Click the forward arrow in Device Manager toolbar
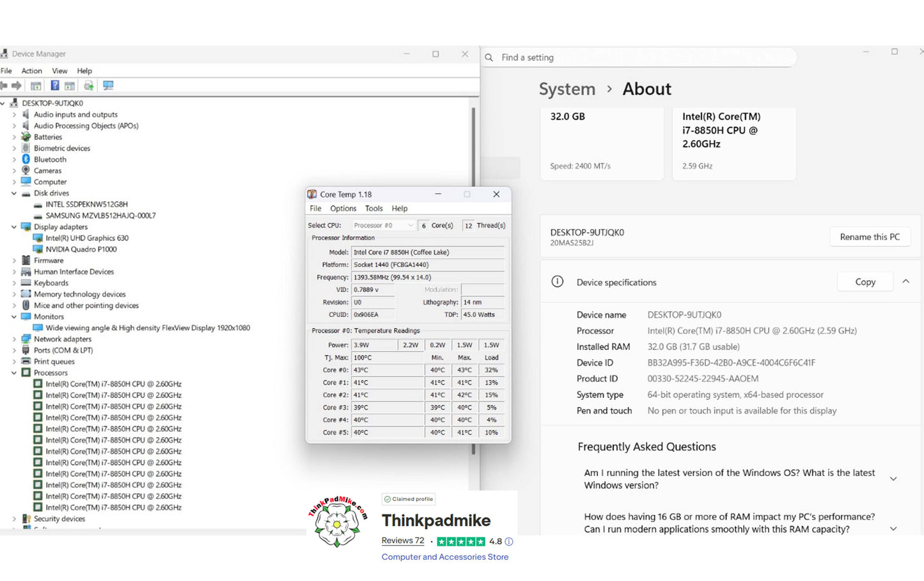The width and height of the screenshot is (924, 581). pyautogui.click(x=17, y=86)
